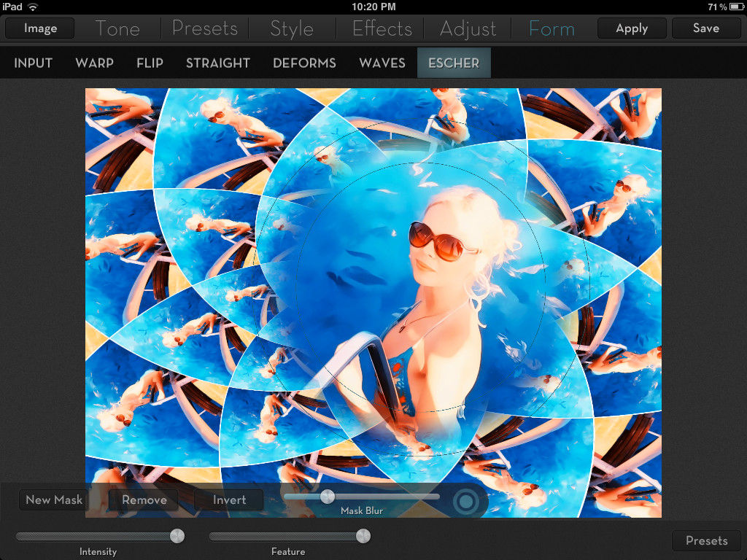Image resolution: width=747 pixels, height=560 pixels.
Task: Open the Adjust tab
Action: coord(468,28)
